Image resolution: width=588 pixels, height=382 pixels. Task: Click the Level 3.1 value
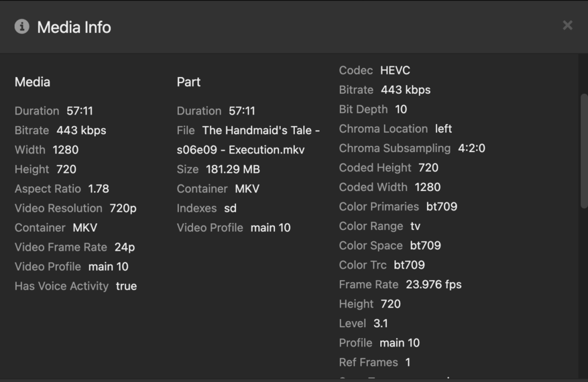coord(380,323)
